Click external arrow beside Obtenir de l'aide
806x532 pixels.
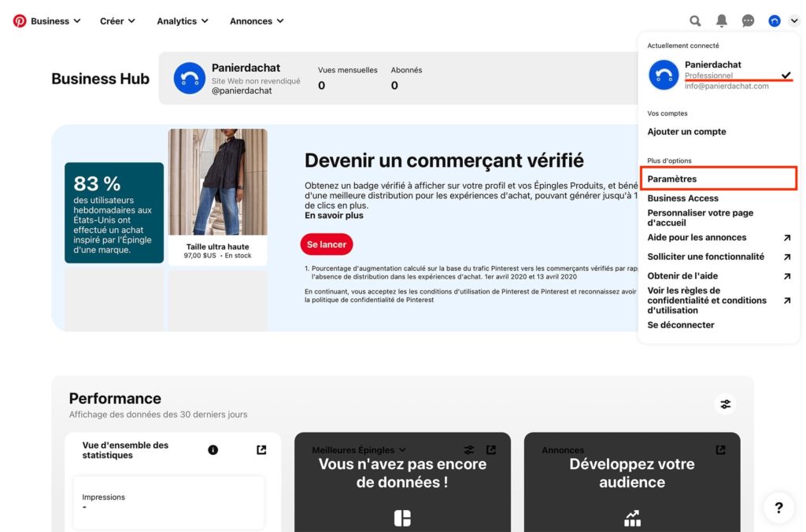click(x=787, y=276)
